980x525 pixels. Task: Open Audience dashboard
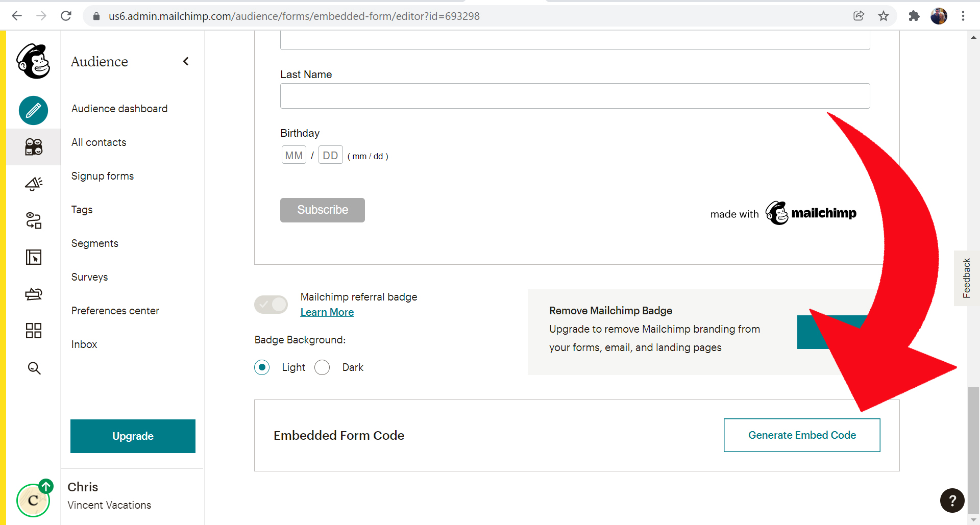click(x=119, y=109)
